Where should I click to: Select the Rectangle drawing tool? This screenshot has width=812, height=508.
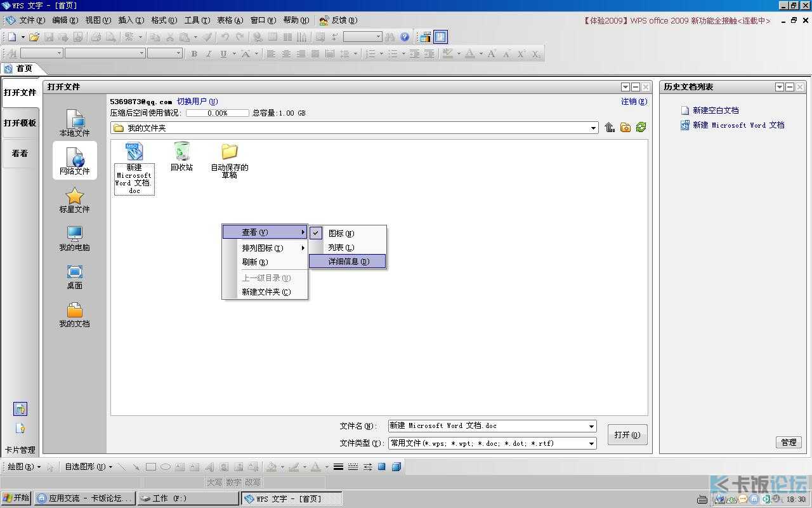pyautogui.click(x=151, y=467)
